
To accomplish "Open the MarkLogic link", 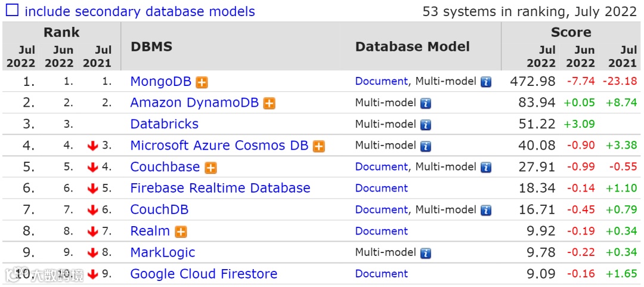I will click(x=163, y=253).
